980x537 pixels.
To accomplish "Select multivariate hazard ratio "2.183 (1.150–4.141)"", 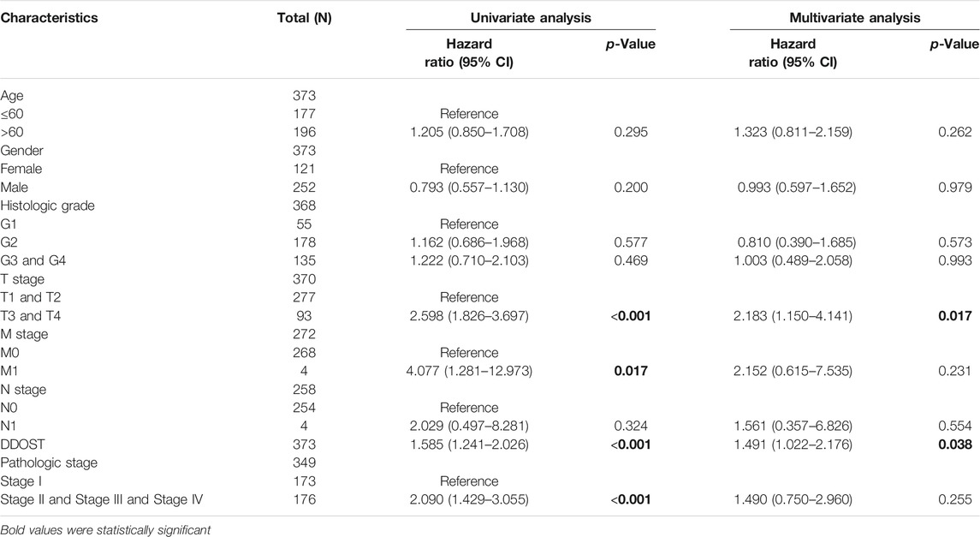I will [793, 316].
